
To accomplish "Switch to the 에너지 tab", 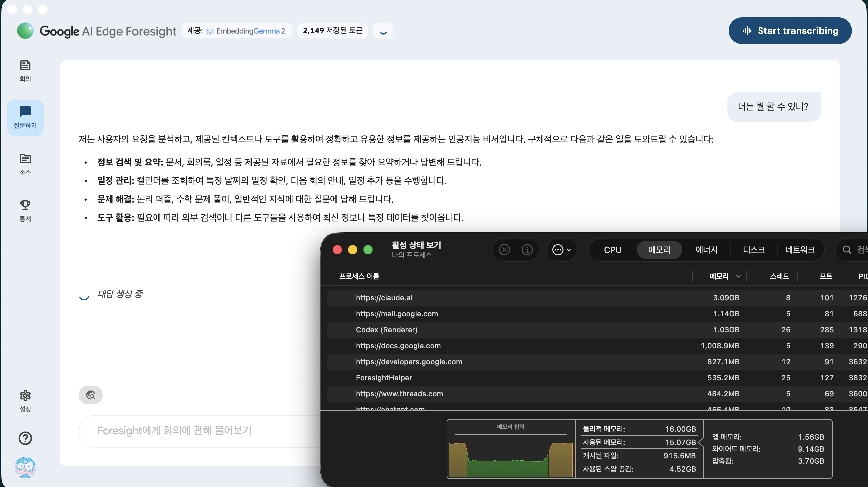I will click(706, 250).
